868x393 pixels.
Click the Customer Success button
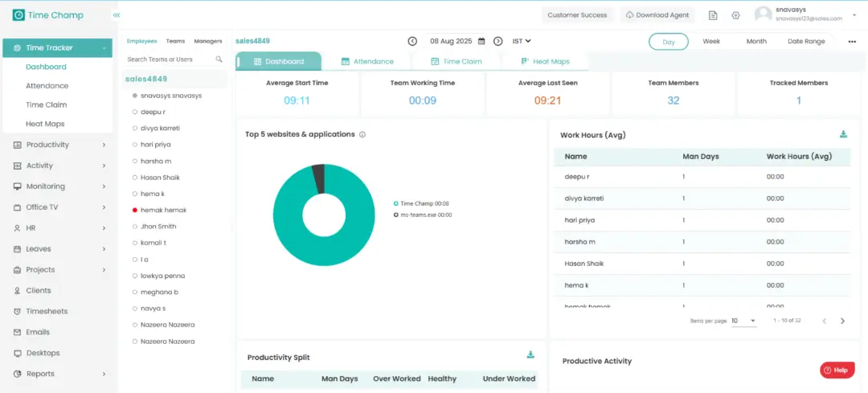pos(577,15)
